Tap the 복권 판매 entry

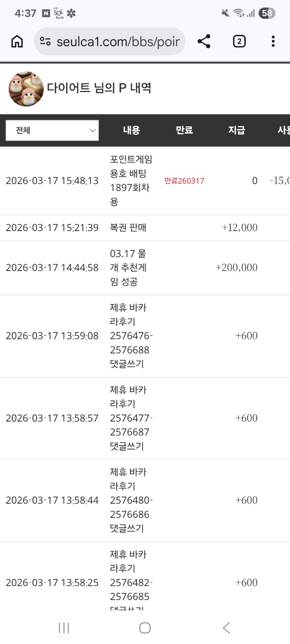point(128,228)
